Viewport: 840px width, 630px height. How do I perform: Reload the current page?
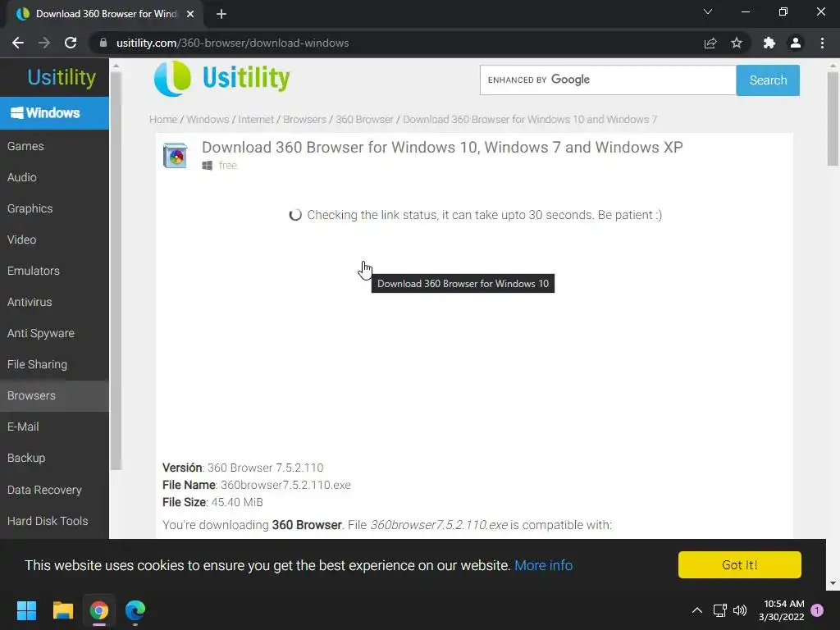click(x=71, y=43)
